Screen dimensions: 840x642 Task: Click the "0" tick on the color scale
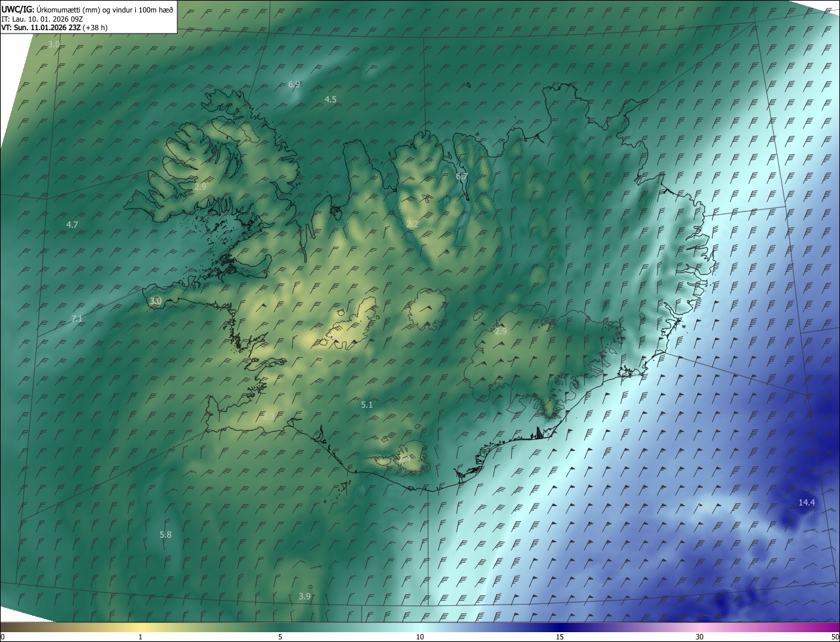point(3,637)
